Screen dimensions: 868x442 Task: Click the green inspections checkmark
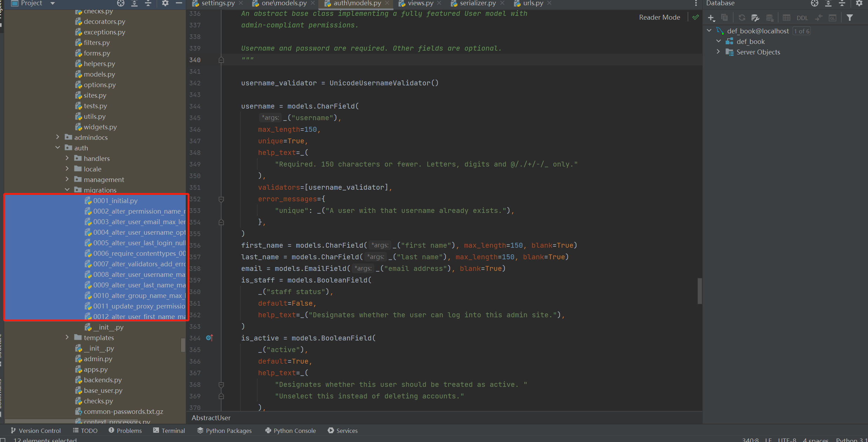click(695, 17)
